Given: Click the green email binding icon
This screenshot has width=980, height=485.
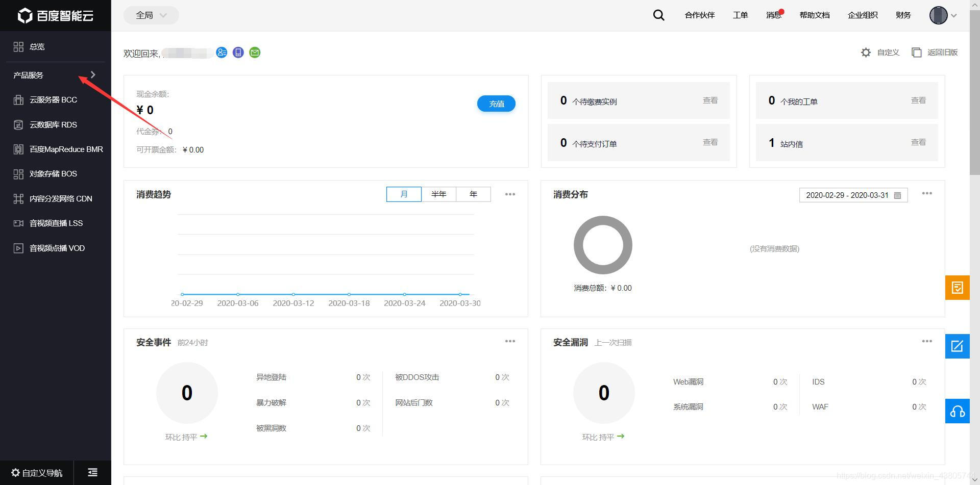Looking at the screenshot, I should 255,53.
